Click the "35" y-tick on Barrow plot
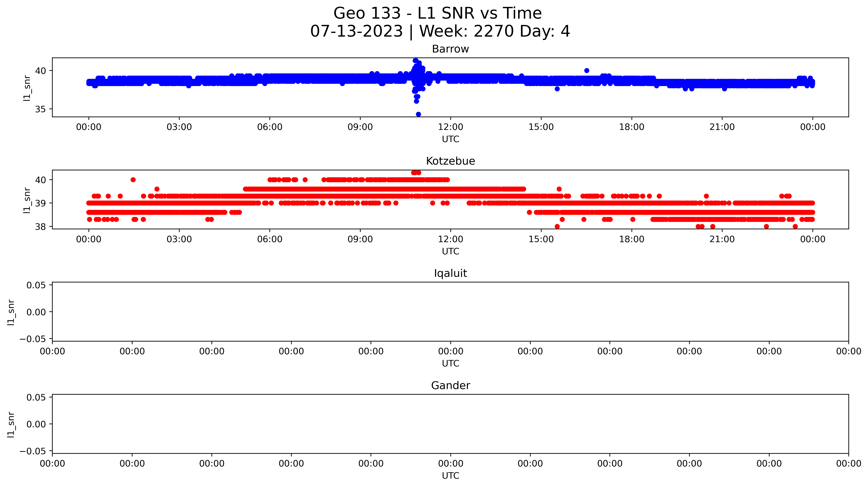 click(41, 109)
